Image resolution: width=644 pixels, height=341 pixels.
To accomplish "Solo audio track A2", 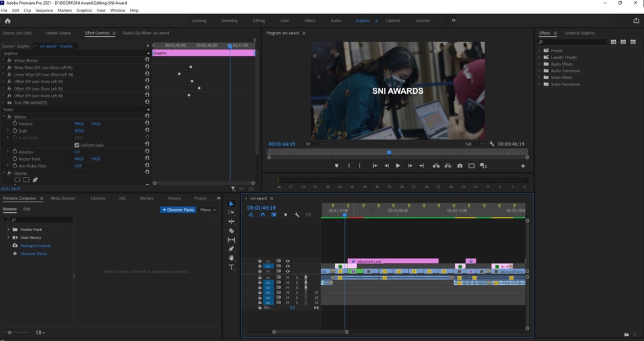I will 297,283.
